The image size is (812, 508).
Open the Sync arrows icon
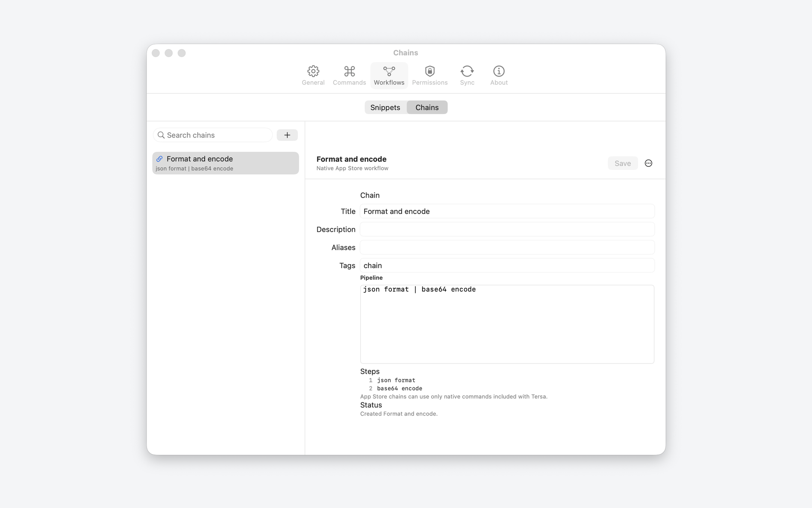pos(467,71)
